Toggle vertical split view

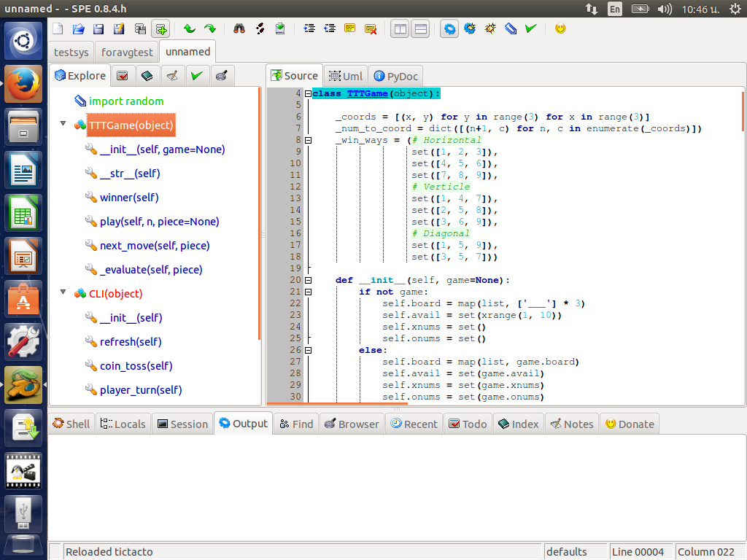pos(399,28)
